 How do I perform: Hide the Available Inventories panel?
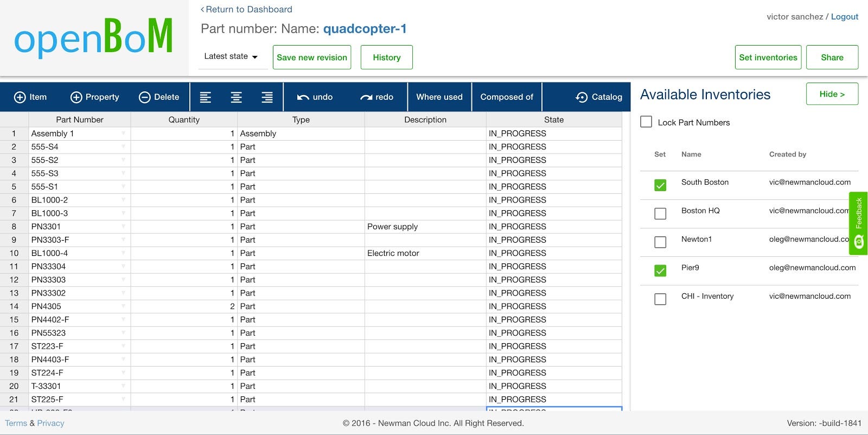point(832,94)
